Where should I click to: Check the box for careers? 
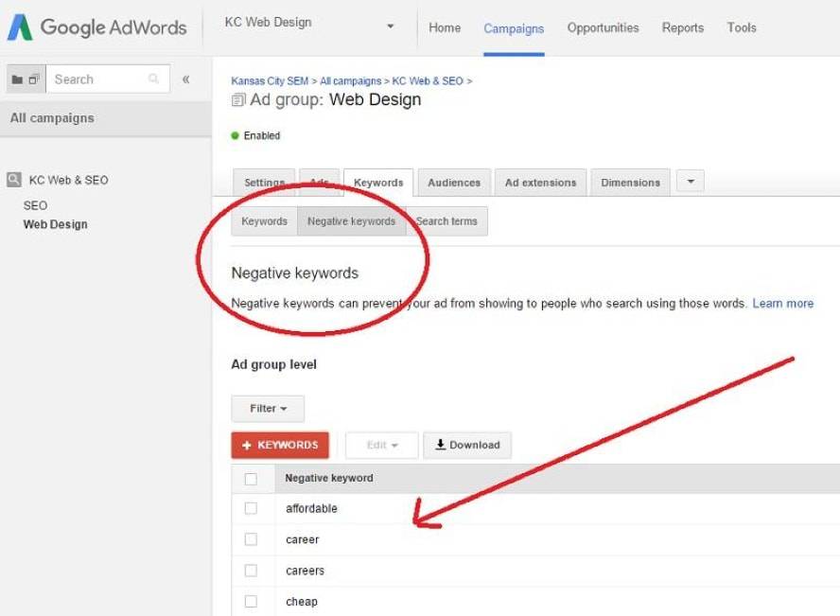[251, 571]
